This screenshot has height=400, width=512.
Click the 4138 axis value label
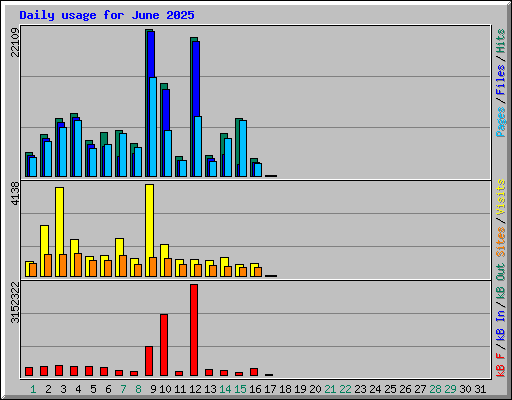(15, 193)
